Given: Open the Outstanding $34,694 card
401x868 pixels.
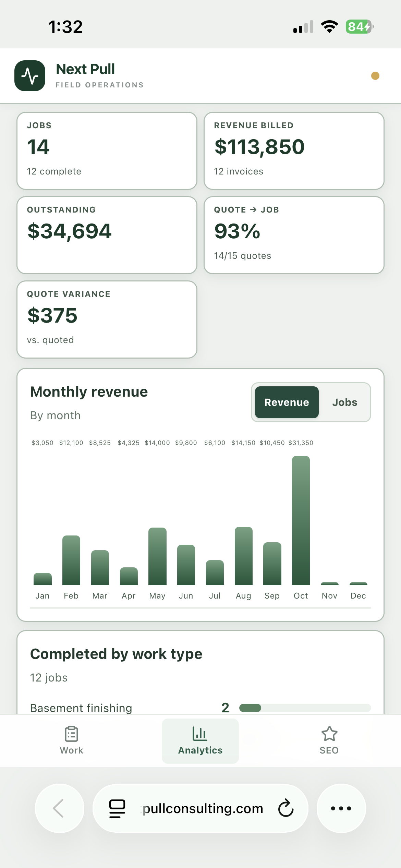Looking at the screenshot, I should [107, 235].
